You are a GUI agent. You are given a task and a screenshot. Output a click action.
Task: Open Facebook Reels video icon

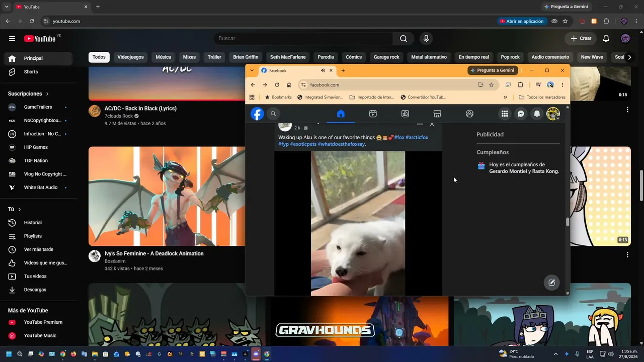[x=373, y=114]
